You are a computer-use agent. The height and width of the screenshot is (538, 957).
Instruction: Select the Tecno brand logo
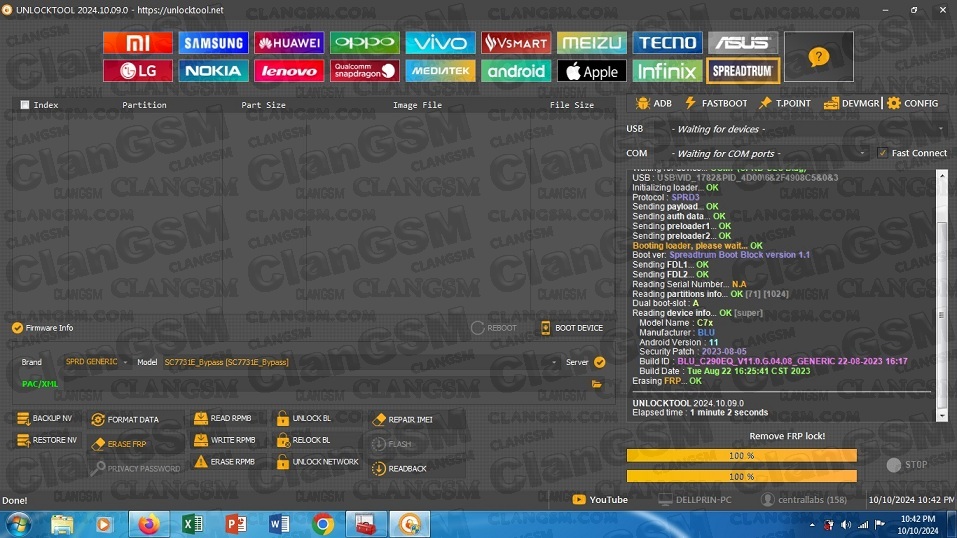(668, 43)
